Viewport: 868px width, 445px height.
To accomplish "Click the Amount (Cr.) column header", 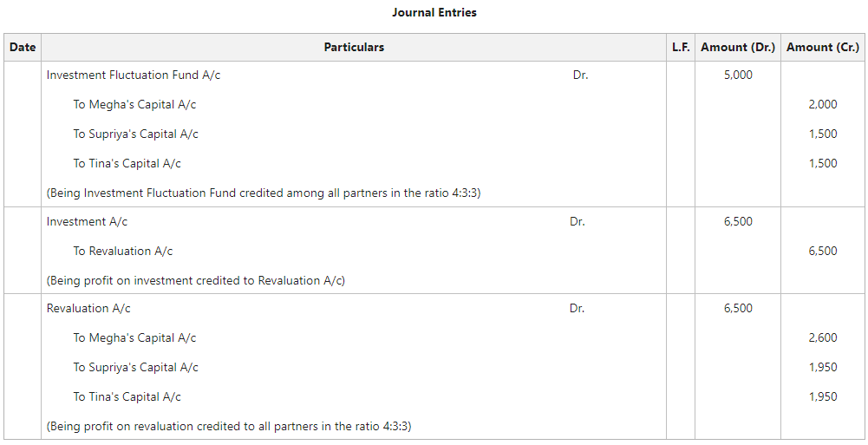I will 823,48.
